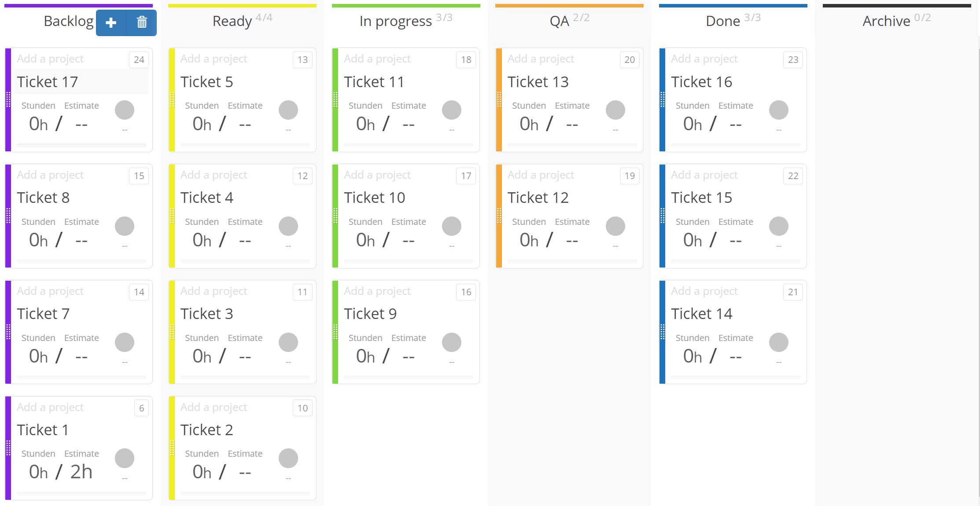Select the Archive column header
Screen dimensions: 980x506
pos(886,20)
